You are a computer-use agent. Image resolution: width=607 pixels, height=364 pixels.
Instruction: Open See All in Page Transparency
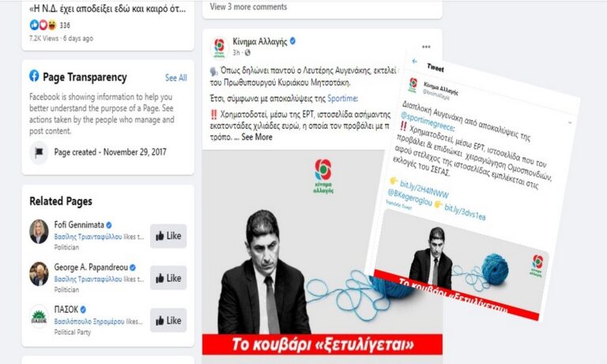pos(175,77)
